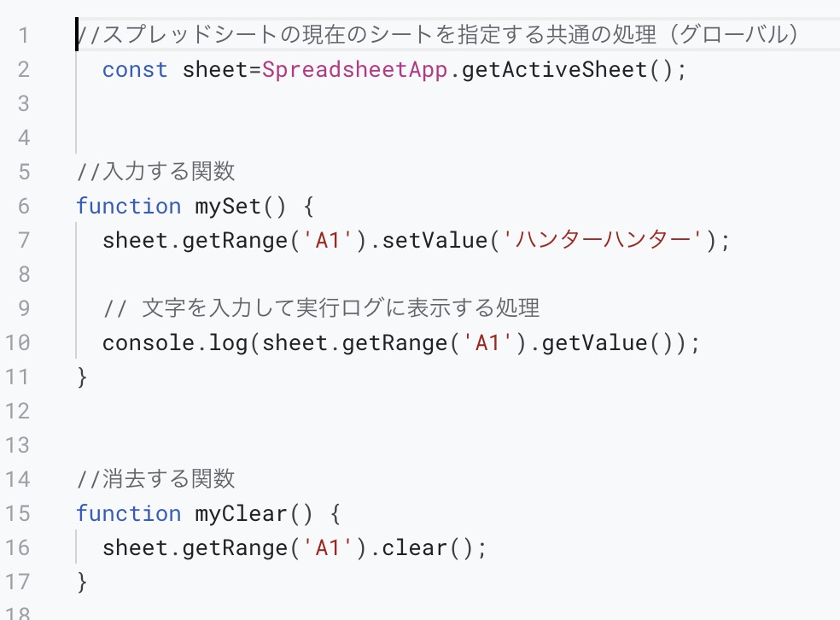Click the mySet function name
This screenshot has height=620, width=840.
228,207
